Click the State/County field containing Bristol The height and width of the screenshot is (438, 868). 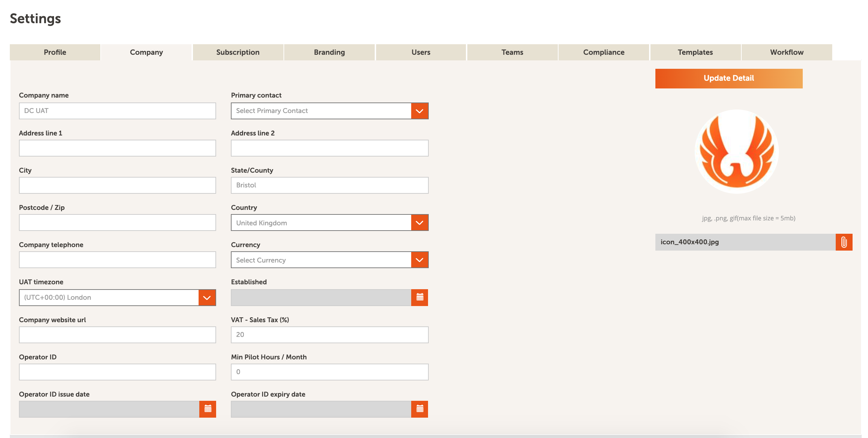329,185
